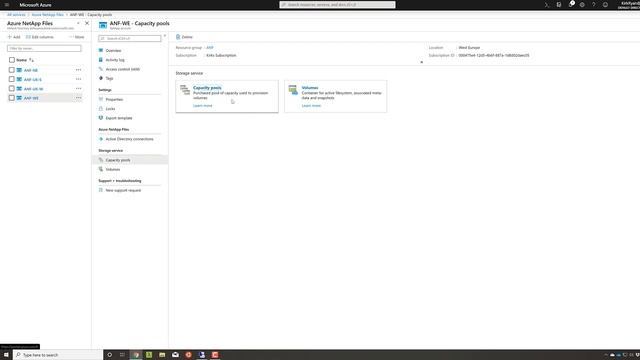Open File Explorer from the taskbar
The image size is (640, 360).
162,355
